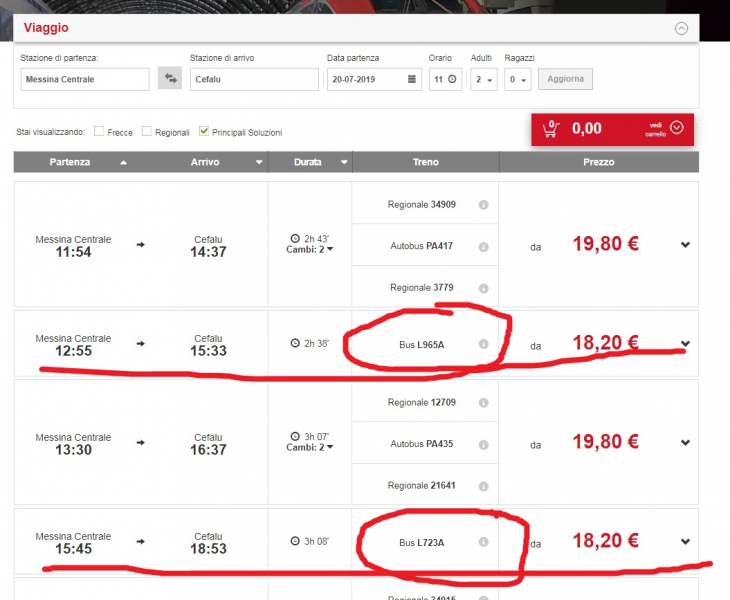
Task: Click the 15:33 arrival time
Action: pyautogui.click(x=208, y=351)
